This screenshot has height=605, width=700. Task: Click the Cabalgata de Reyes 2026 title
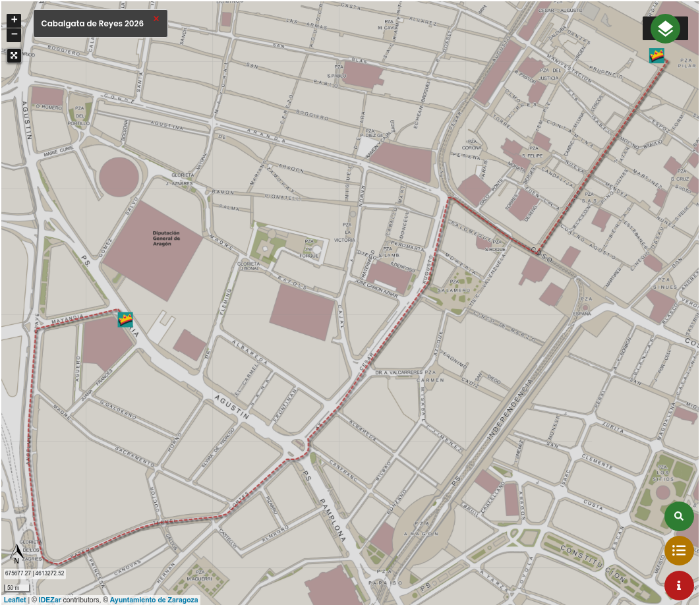tap(92, 24)
